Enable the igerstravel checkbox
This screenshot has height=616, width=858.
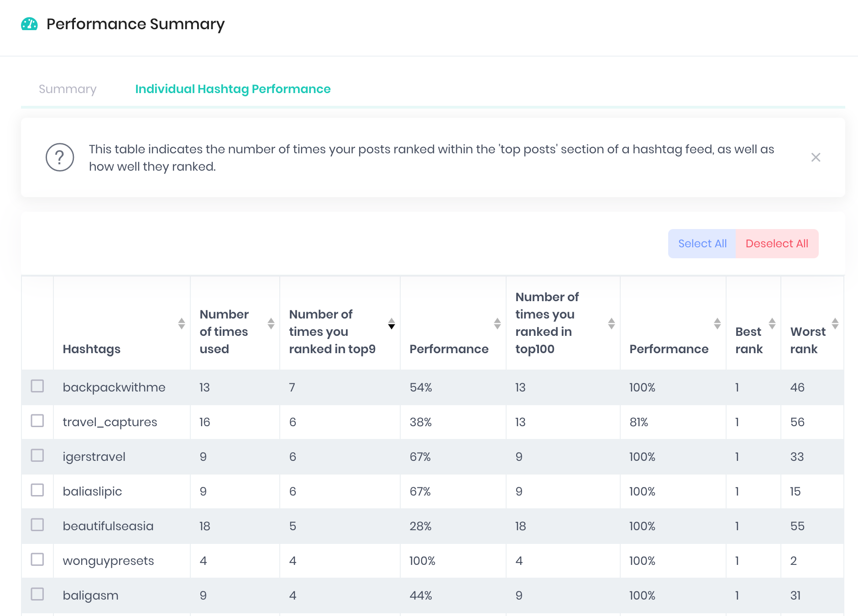37,455
